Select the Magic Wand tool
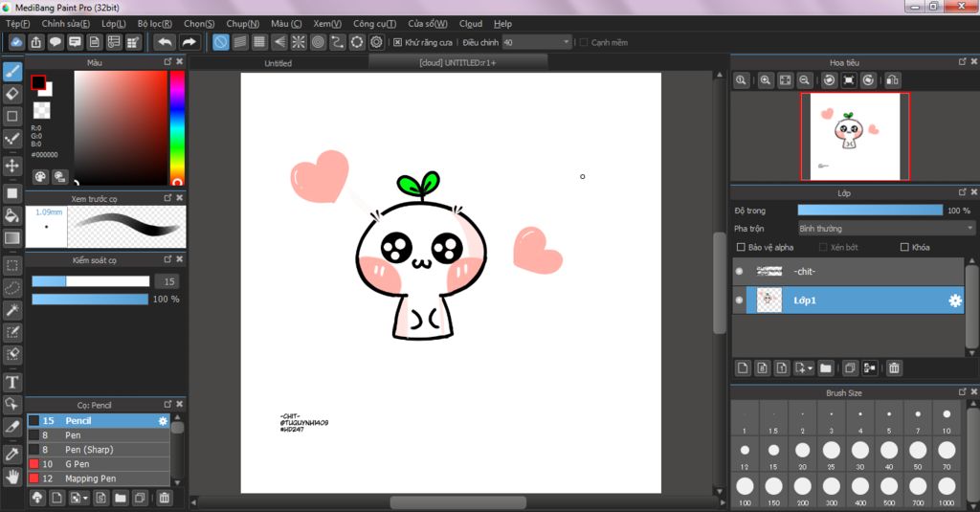980x512 pixels. pos(12,310)
